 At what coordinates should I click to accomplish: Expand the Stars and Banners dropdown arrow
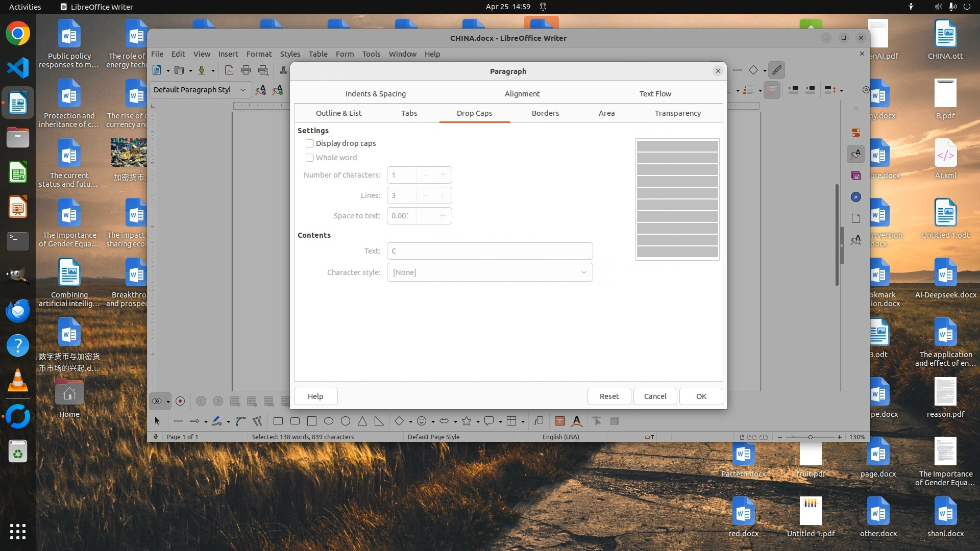[478, 421]
